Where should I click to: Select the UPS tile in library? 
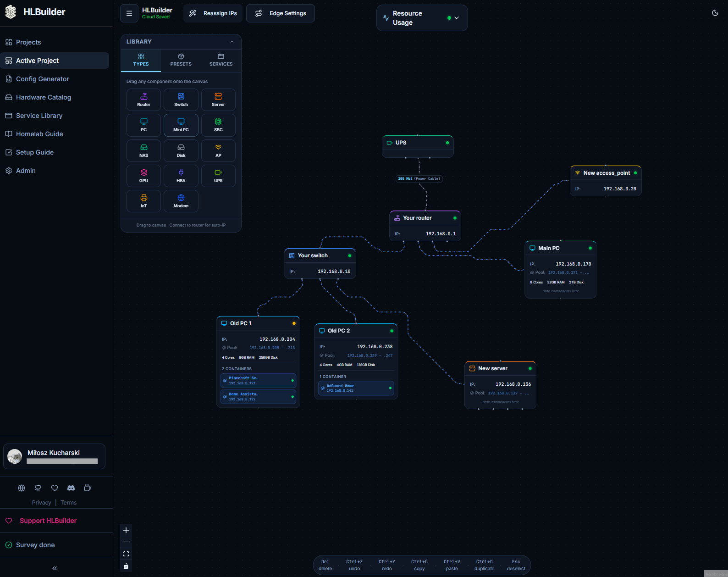[x=218, y=176]
